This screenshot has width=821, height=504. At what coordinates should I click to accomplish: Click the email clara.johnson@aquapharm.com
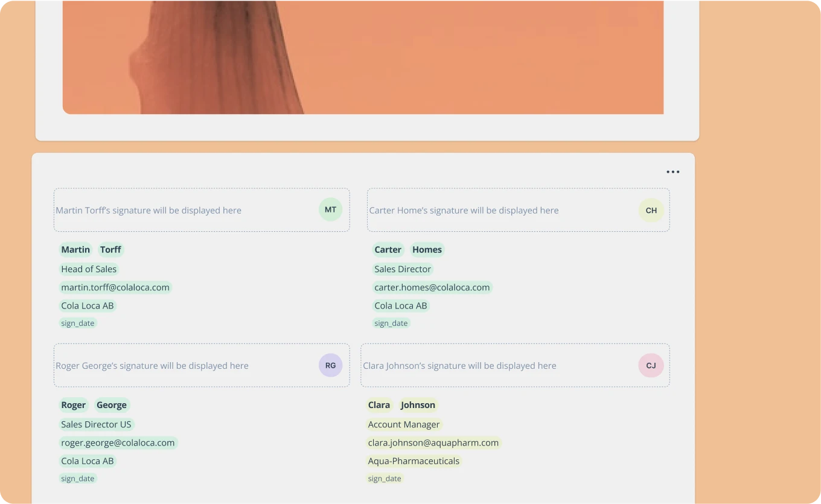click(433, 442)
